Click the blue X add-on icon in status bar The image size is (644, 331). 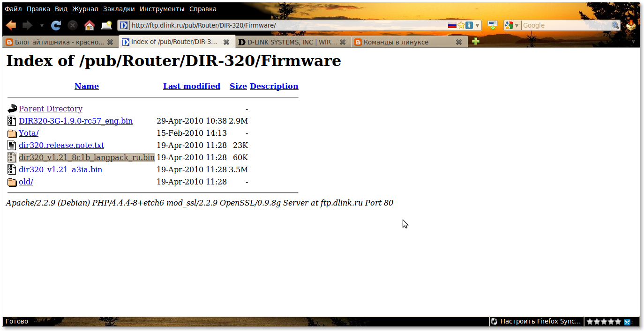[627, 322]
